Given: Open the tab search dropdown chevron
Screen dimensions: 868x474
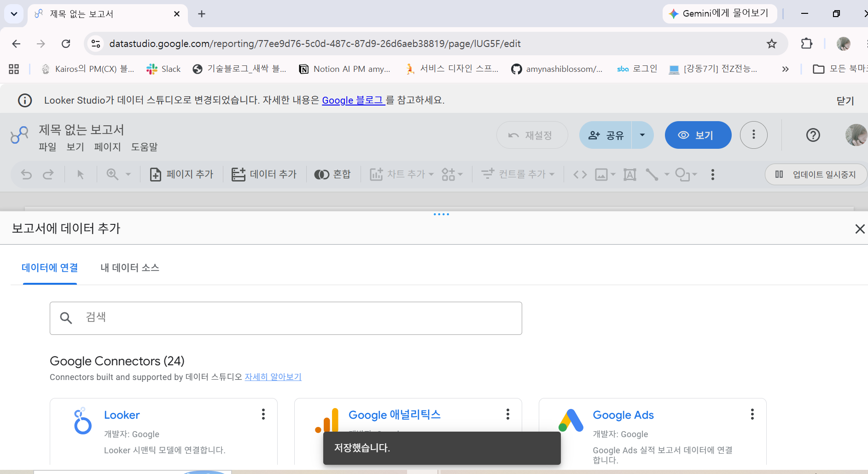Looking at the screenshot, I should point(14,14).
